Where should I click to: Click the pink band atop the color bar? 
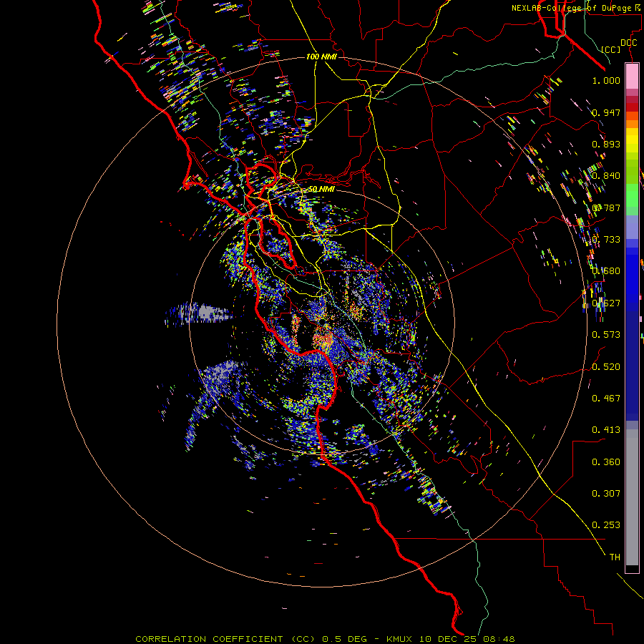click(632, 76)
